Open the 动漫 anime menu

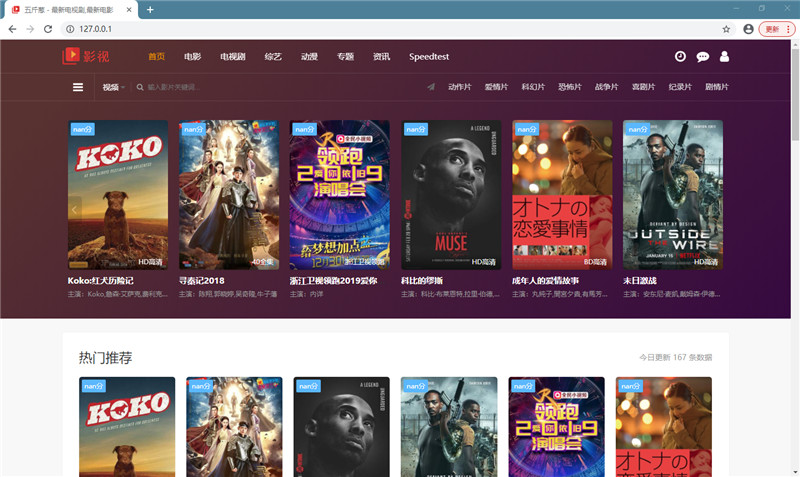[309, 57]
